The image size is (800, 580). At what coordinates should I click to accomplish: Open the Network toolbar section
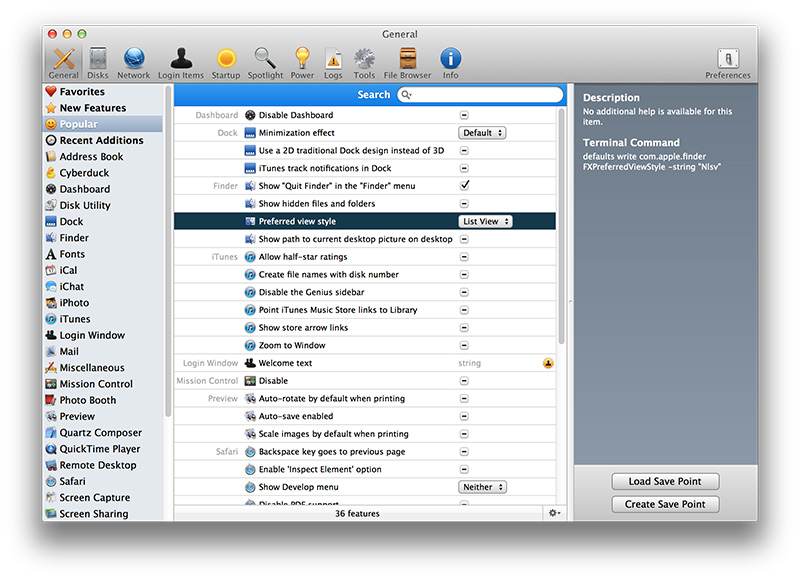pos(133,60)
